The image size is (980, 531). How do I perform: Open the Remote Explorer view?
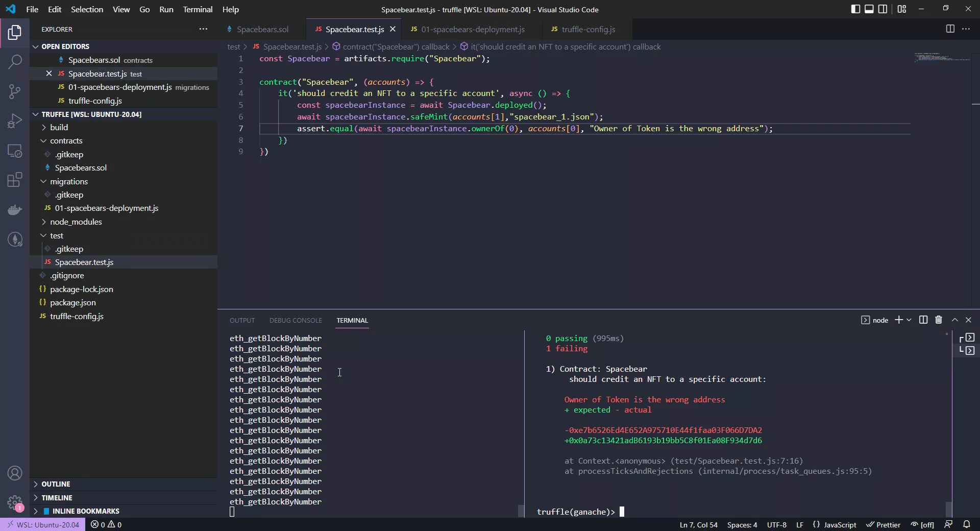pyautogui.click(x=15, y=151)
